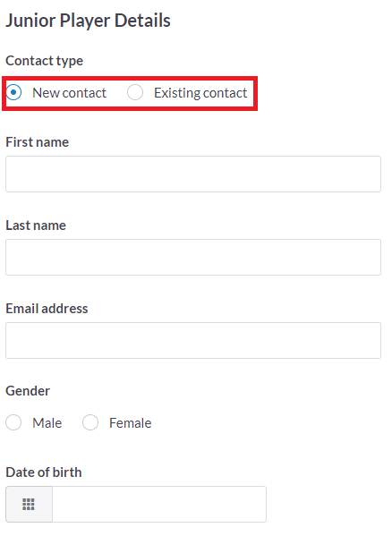This screenshot has width=392, height=536.
Task: Click the Gender section label
Action: [28, 391]
